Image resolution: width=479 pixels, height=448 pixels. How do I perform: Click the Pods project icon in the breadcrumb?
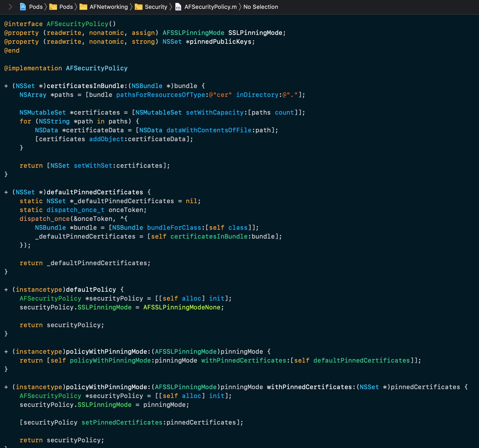point(23,7)
